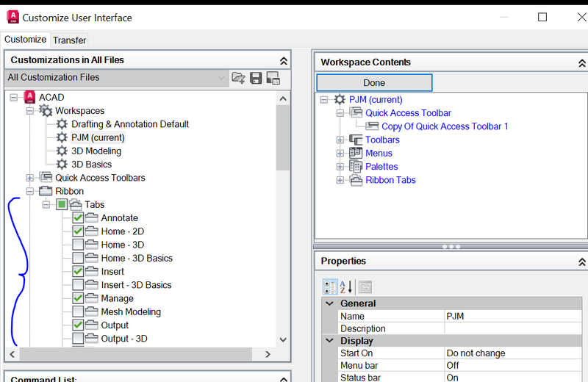The width and height of the screenshot is (588, 382).
Task: Click the tree vertical scrollbar thumb
Action: tap(283, 137)
